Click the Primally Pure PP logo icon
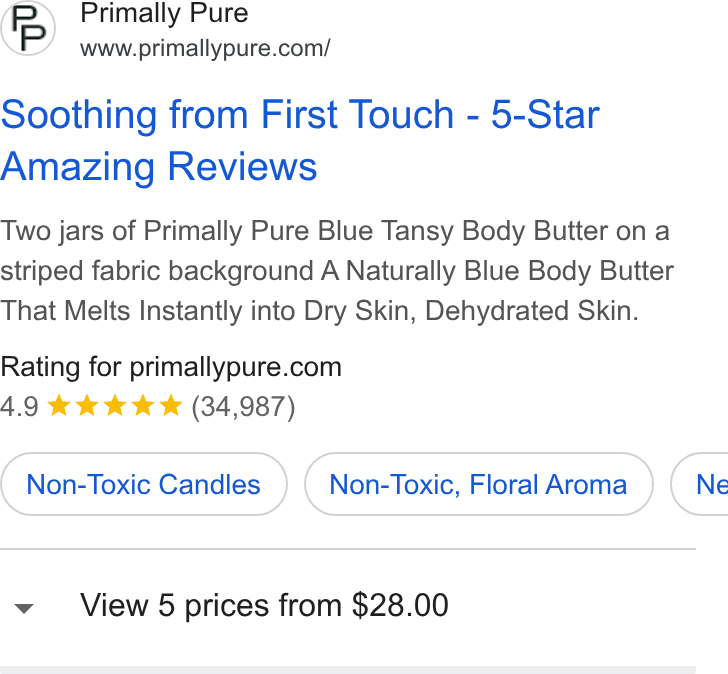This screenshot has width=728, height=674. 28,28
